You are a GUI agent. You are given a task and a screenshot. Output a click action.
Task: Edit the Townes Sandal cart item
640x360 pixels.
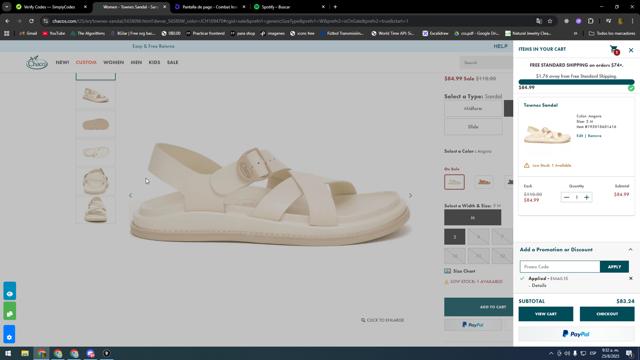coord(579,136)
